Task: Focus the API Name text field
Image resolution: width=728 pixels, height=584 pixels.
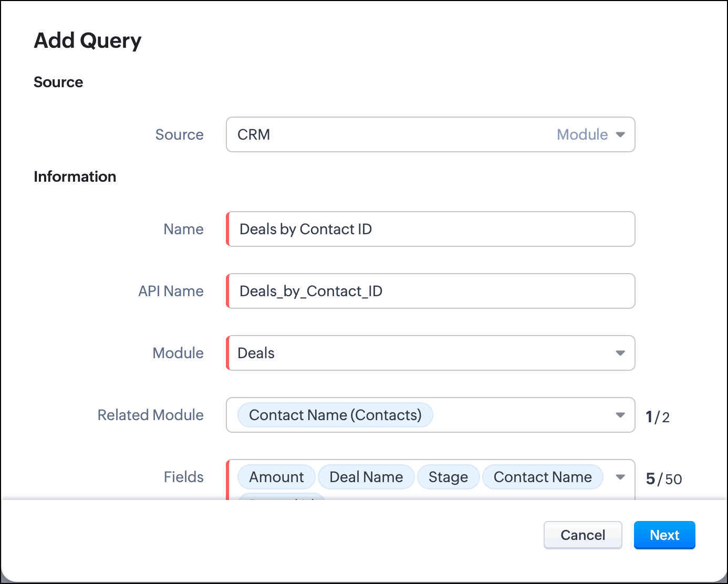Action: (431, 291)
